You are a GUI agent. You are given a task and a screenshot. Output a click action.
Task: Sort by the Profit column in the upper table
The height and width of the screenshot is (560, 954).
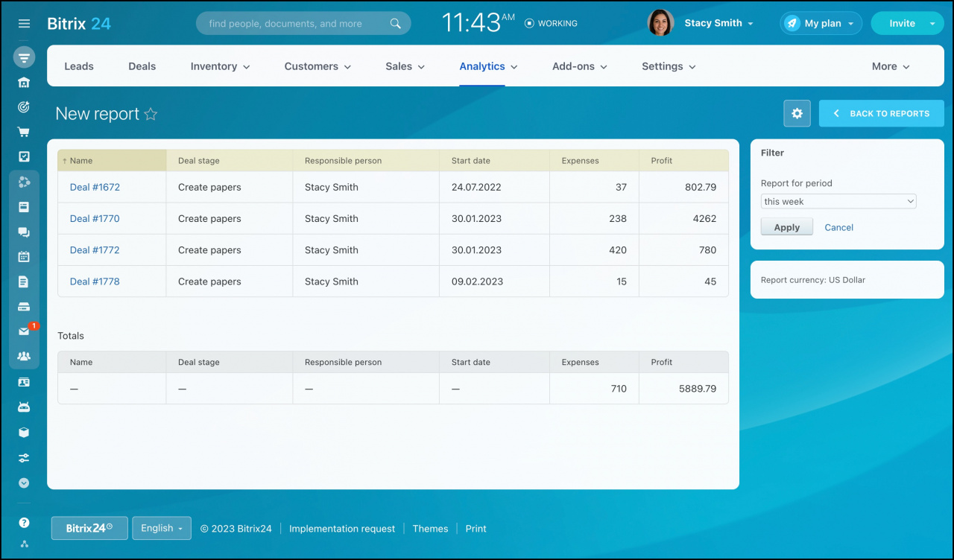pos(683,160)
